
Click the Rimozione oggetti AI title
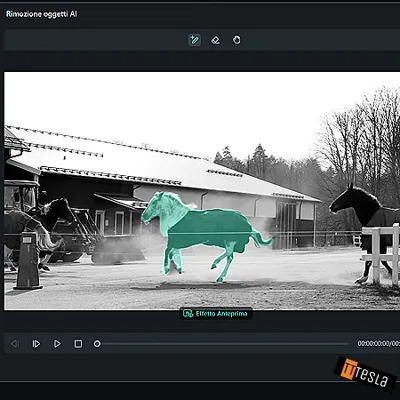tap(42, 14)
